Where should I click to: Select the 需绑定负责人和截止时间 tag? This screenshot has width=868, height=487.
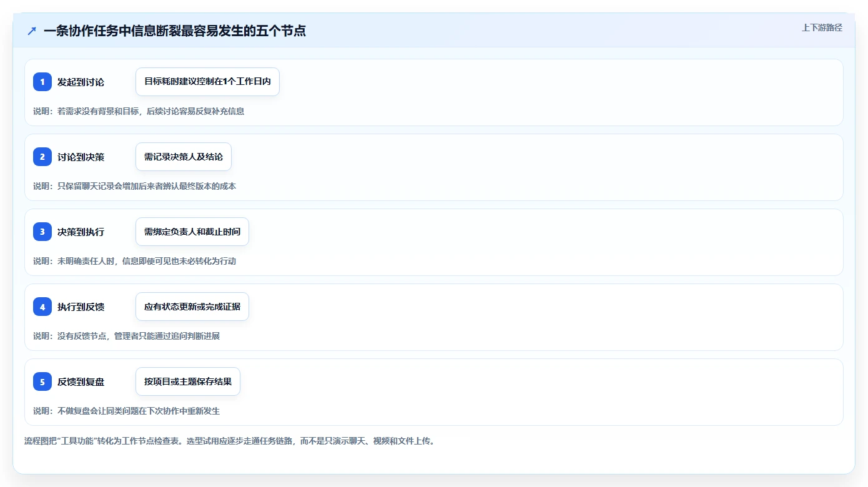192,232
